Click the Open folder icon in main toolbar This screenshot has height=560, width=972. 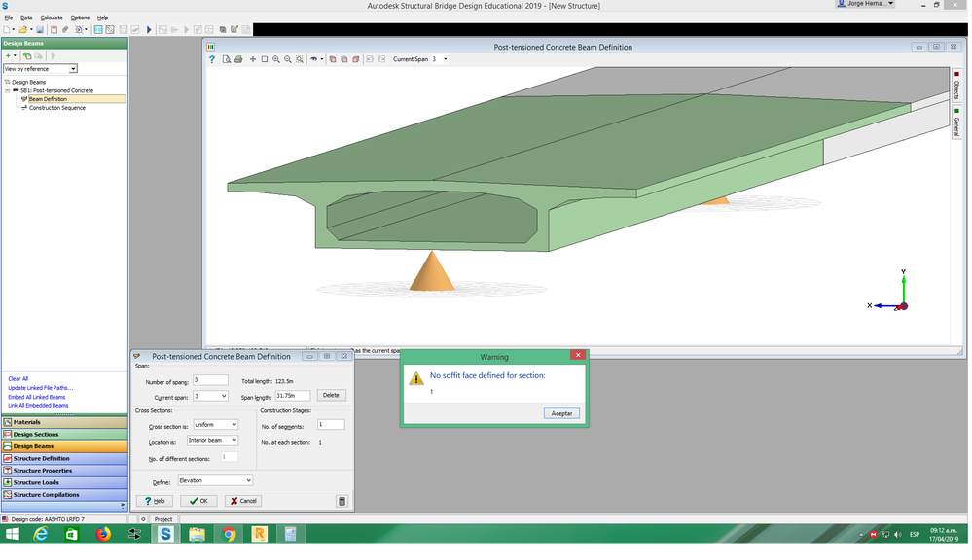pos(22,30)
